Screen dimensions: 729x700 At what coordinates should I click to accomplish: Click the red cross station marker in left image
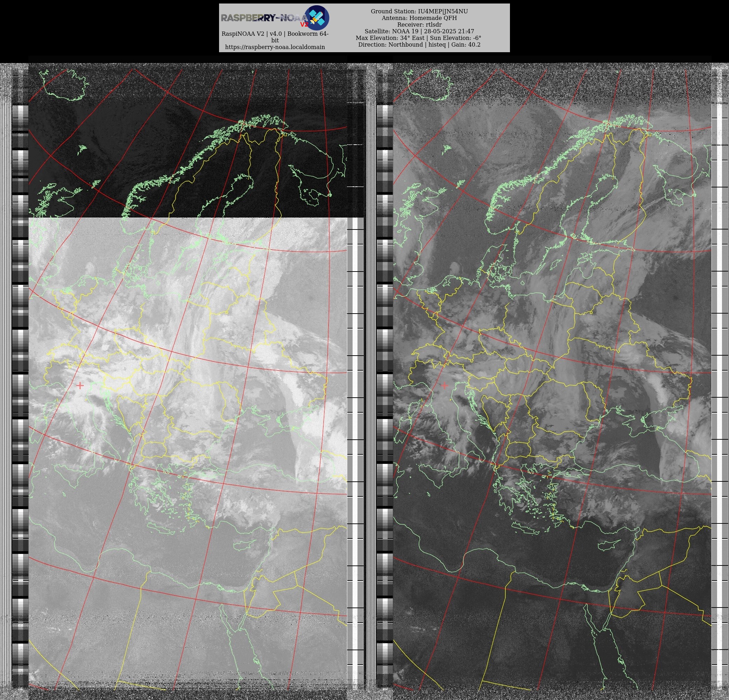80,385
